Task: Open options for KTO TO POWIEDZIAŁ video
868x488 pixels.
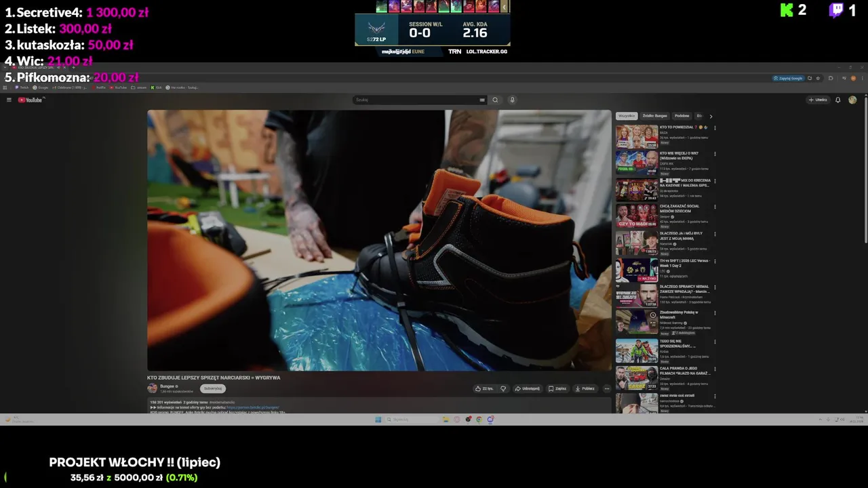Action: point(715,127)
